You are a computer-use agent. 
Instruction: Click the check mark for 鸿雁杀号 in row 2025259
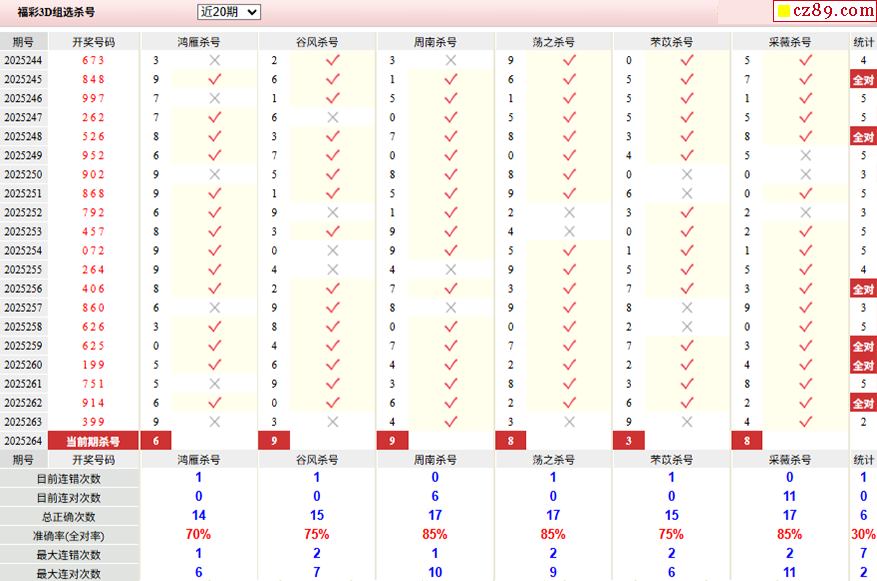(214, 345)
